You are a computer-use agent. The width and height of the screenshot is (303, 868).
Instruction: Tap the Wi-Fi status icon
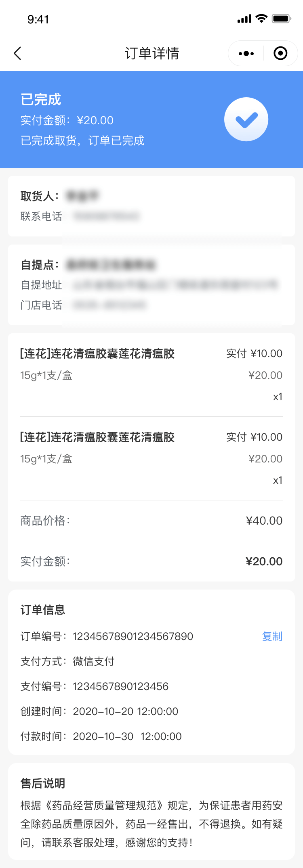coord(262,19)
